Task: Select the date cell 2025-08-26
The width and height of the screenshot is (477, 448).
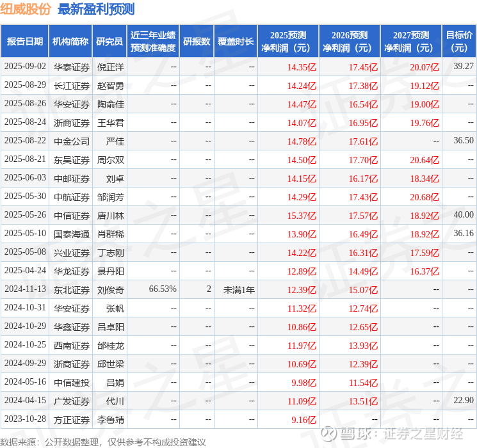Action: 25,104
